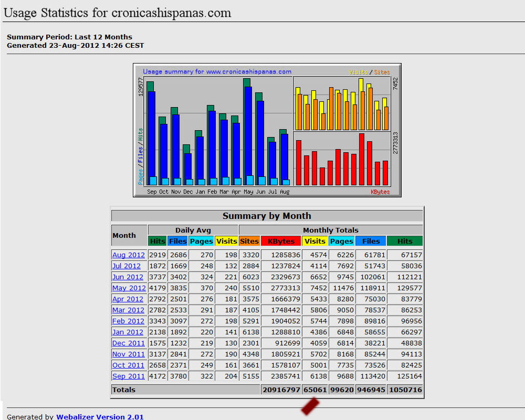The width and height of the screenshot is (525, 420).
Task: Click the total hits value 1050716
Action: tap(405, 390)
